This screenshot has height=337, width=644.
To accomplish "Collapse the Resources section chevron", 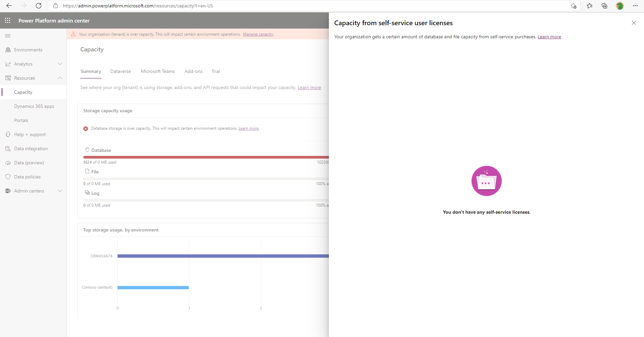I will click(x=60, y=78).
